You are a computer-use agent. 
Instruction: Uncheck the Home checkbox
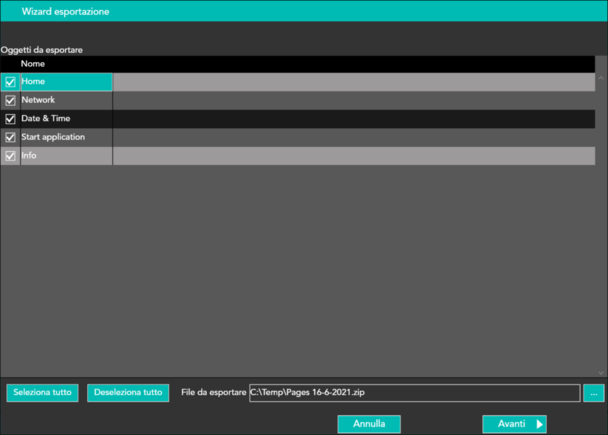[x=10, y=82]
